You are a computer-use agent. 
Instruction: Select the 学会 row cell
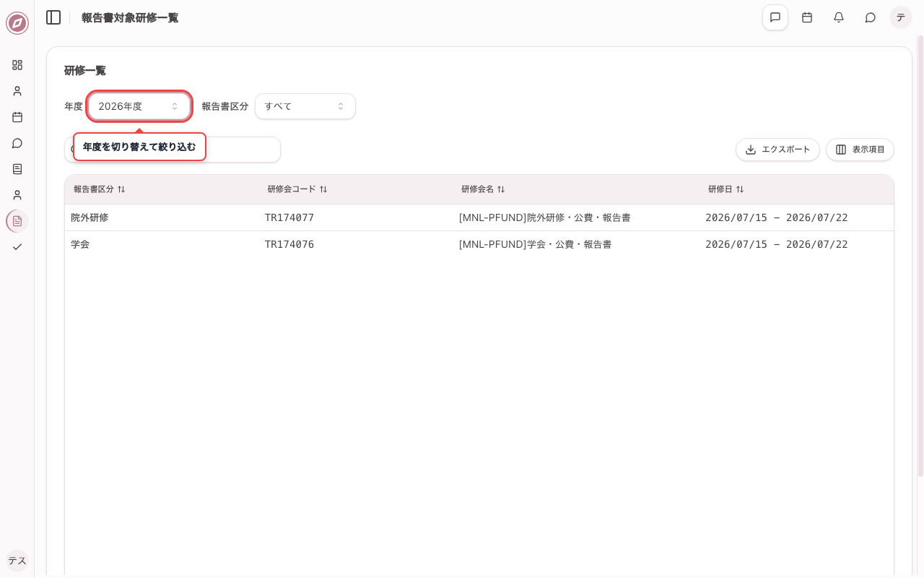tap(80, 244)
